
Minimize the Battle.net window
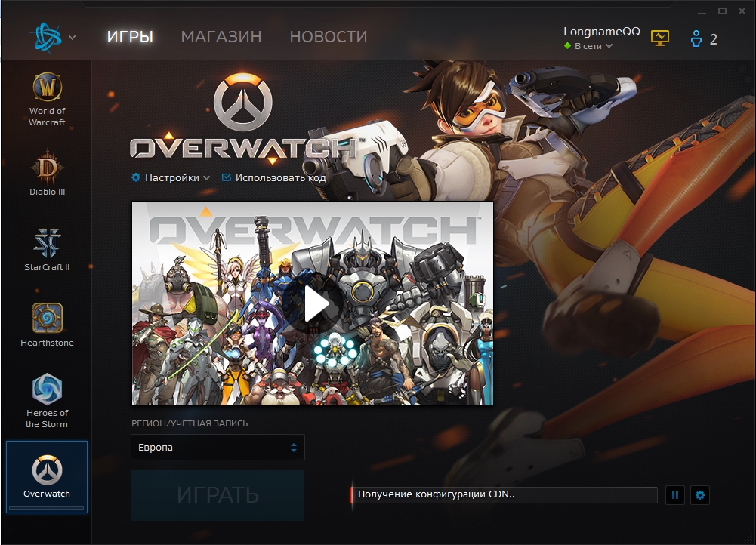click(702, 11)
